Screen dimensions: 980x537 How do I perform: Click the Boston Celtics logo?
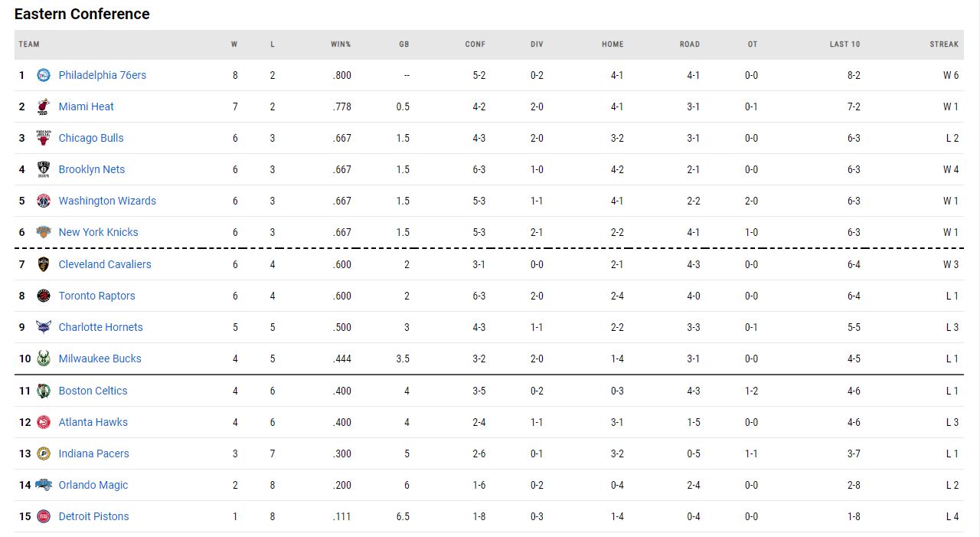tap(44, 391)
